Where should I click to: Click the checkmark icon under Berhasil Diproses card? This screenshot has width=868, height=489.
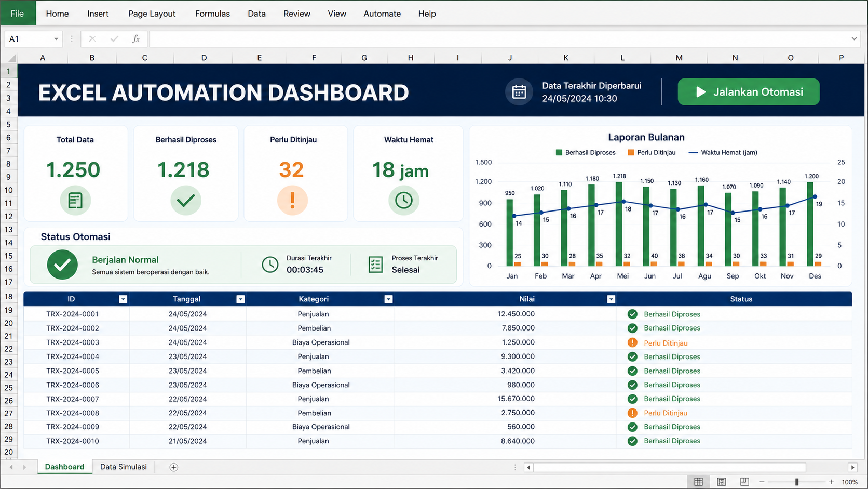[185, 200]
